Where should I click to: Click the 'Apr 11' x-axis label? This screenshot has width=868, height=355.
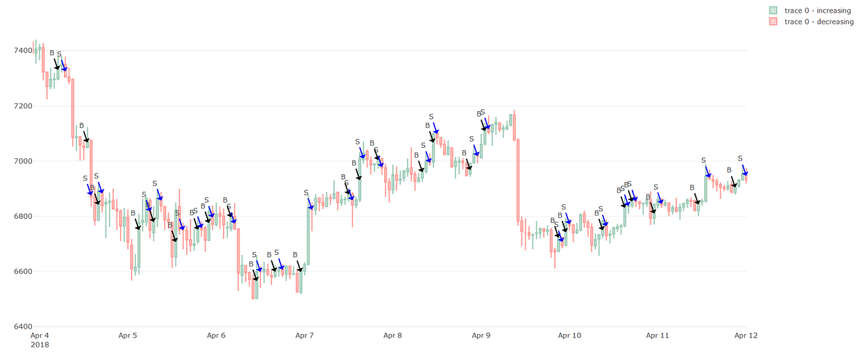coord(658,336)
